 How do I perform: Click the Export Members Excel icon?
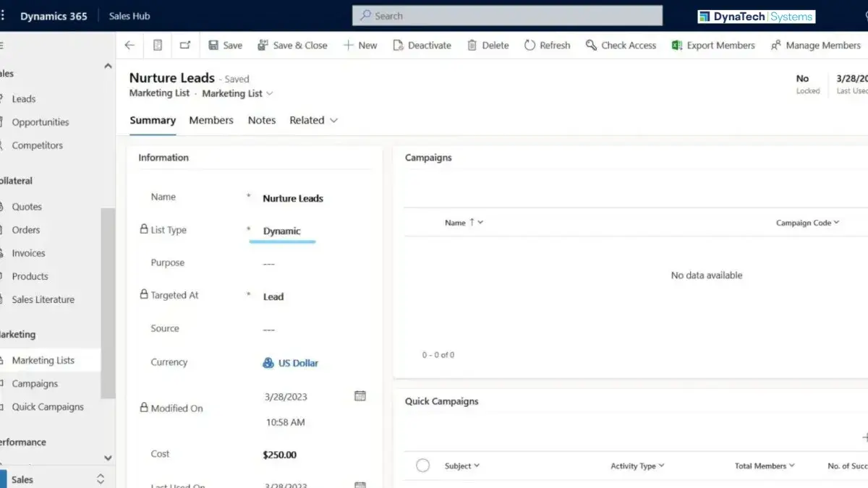point(677,45)
